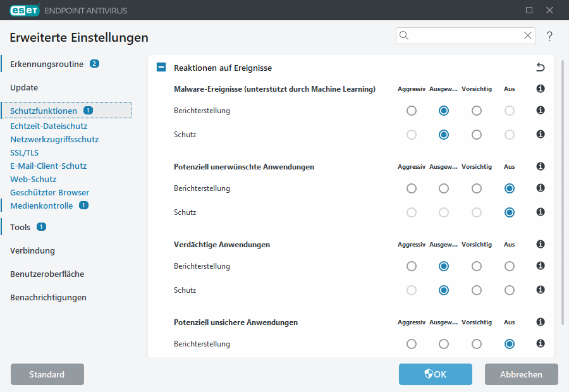View info for Verdächtige Anwendungen Schutz row
This screenshot has height=392, width=569.
tap(540, 290)
